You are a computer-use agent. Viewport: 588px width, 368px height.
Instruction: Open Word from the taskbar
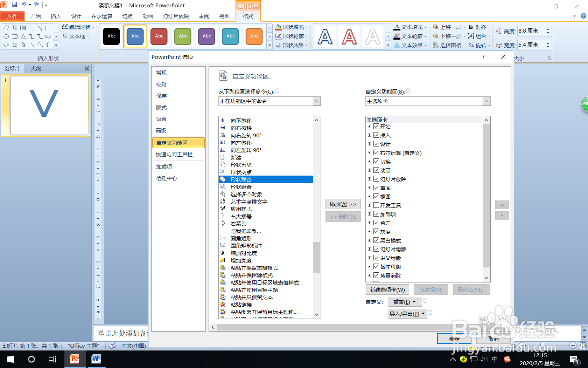[x=96, y=359]
